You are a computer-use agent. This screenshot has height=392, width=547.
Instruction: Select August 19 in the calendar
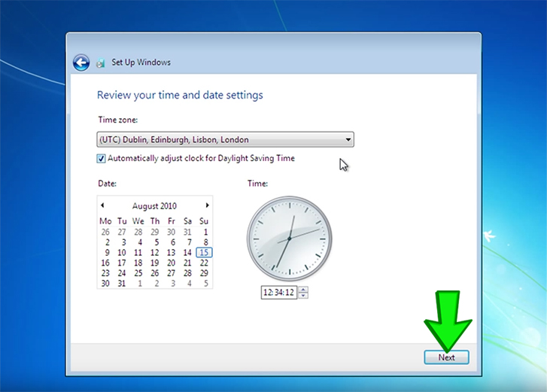tap(154, 263)
